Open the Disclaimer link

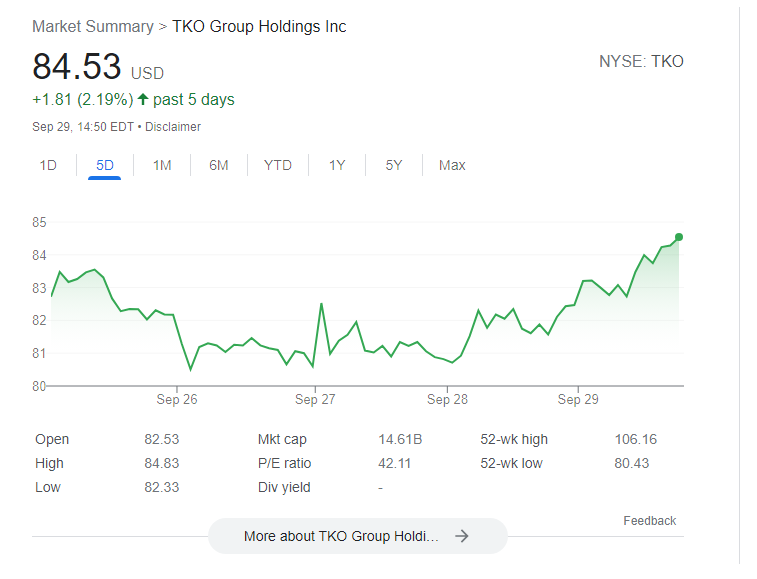point(176,127)
